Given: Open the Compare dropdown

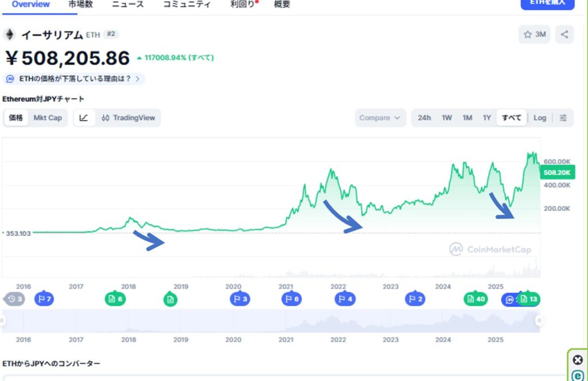Looking at the screenshot, I should tap(380, 118).
